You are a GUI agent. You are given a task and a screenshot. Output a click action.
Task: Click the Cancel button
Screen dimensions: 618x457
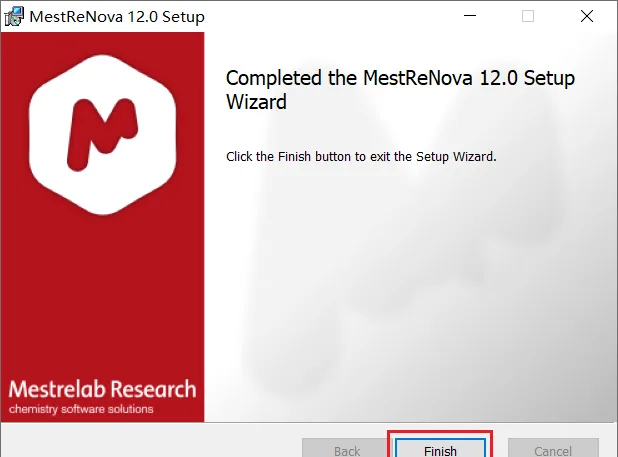click(553, 448)
